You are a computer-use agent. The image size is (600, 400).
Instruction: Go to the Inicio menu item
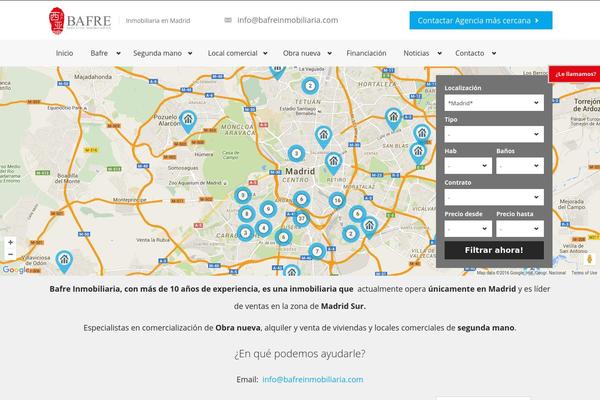pos(64,53)
